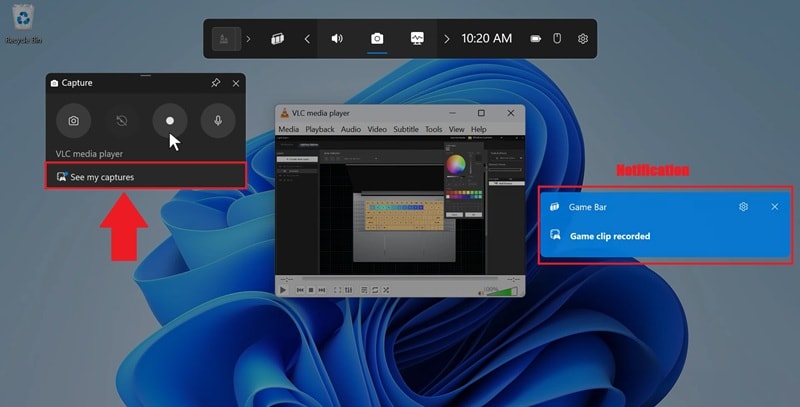800x407 pixels.
Task: Click the Game Bar icon in notification header
Action: tap(555, 207)
